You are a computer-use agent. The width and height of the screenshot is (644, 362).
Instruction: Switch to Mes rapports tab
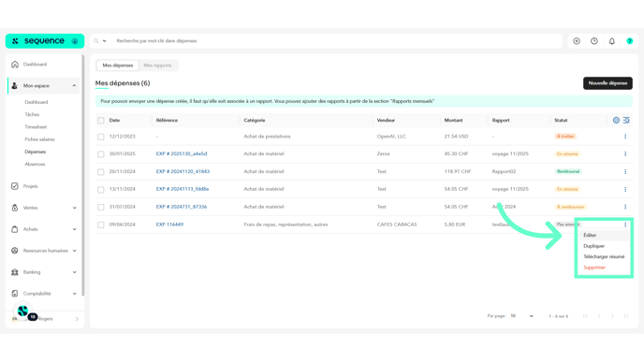[157, 65]
